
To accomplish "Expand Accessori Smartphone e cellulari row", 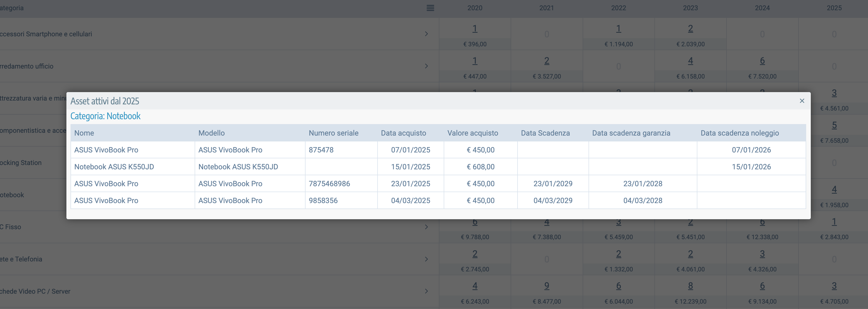I will (x=426, y=34).
